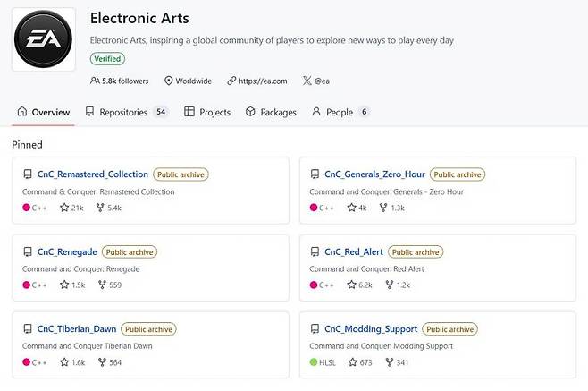Click the star icon on CnC_Remastered_Collection
588x391 pixels.
click(64, 208)
